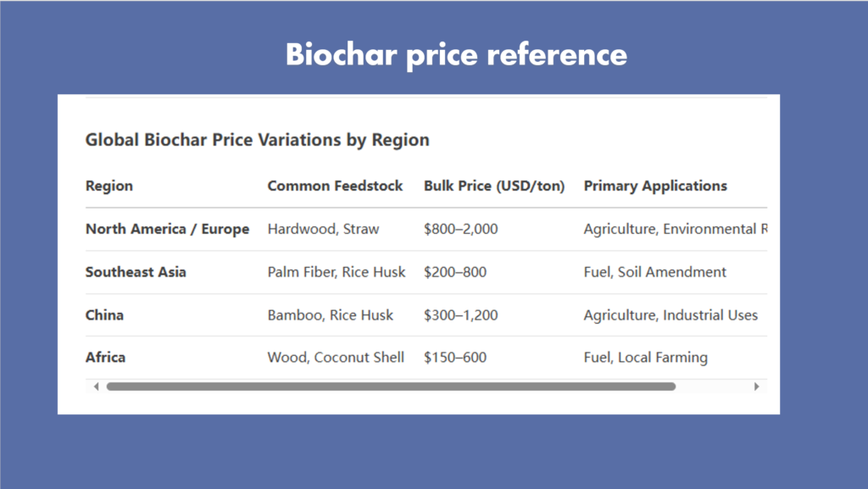Click the "Wood, Coconut Shell" feedstock cell

point(336,357)
